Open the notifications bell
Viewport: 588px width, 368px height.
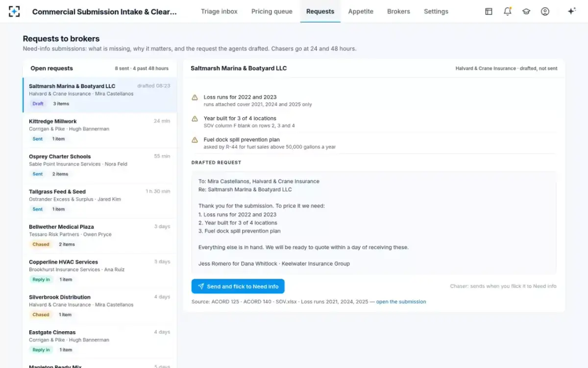(508, 11)
